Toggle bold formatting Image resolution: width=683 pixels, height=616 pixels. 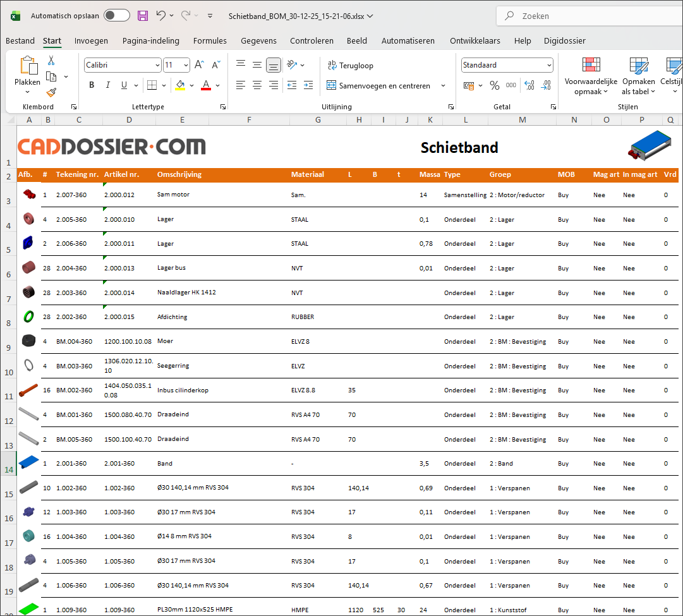coord(92,85)
